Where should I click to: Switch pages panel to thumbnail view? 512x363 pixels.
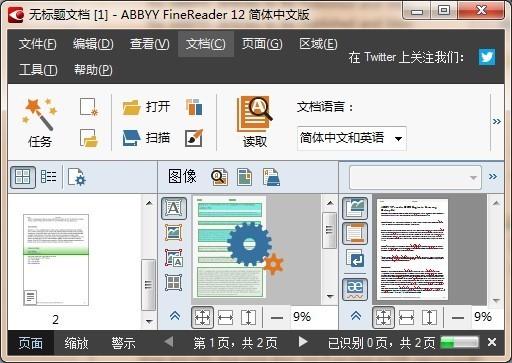[x=23, y=177]
